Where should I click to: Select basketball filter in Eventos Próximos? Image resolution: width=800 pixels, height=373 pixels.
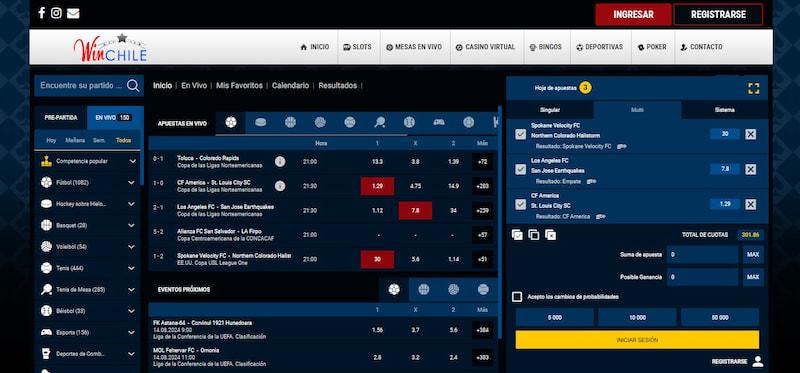[x=423, y=289]
